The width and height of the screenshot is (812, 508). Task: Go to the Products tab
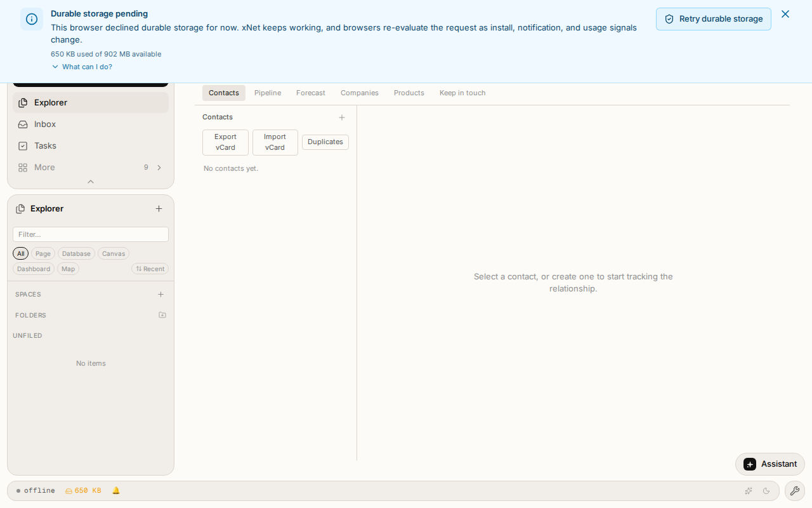(x=409, y=93)
